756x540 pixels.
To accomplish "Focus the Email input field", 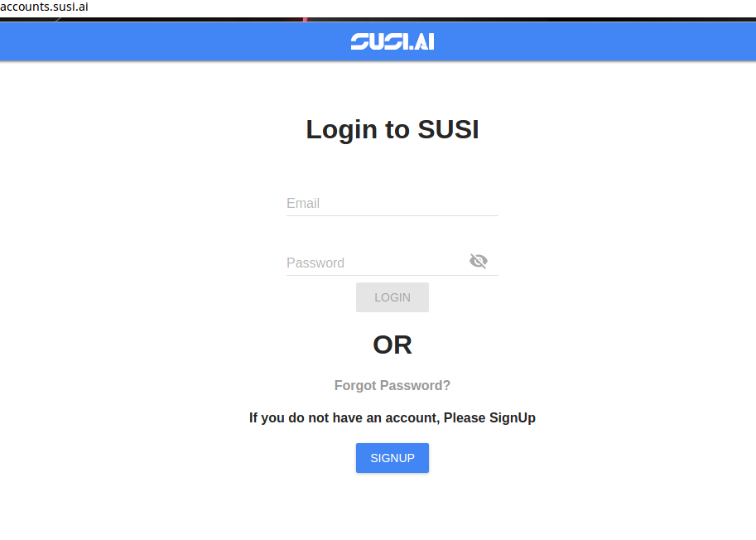I will pos(392,204).
